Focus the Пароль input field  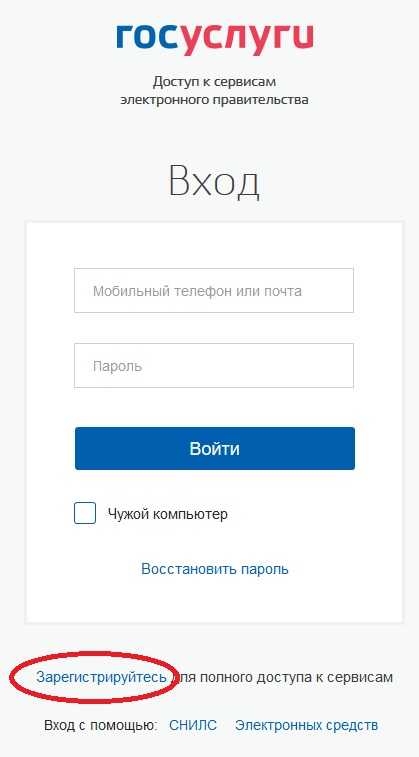[214, 365]
